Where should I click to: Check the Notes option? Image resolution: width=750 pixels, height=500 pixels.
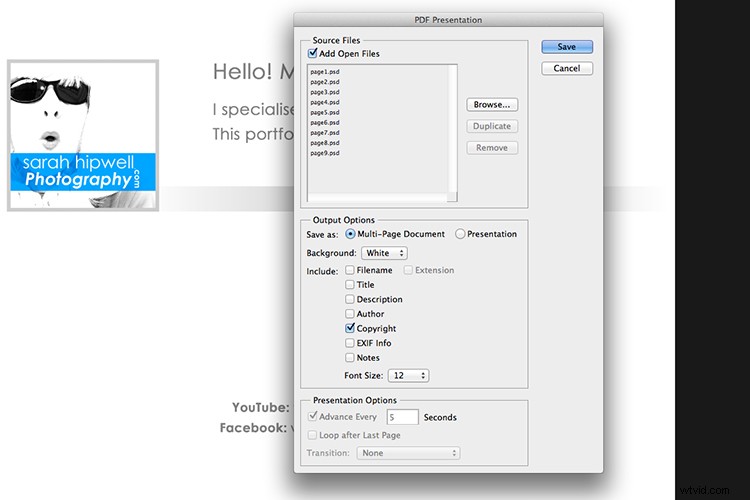pos(350,357)
